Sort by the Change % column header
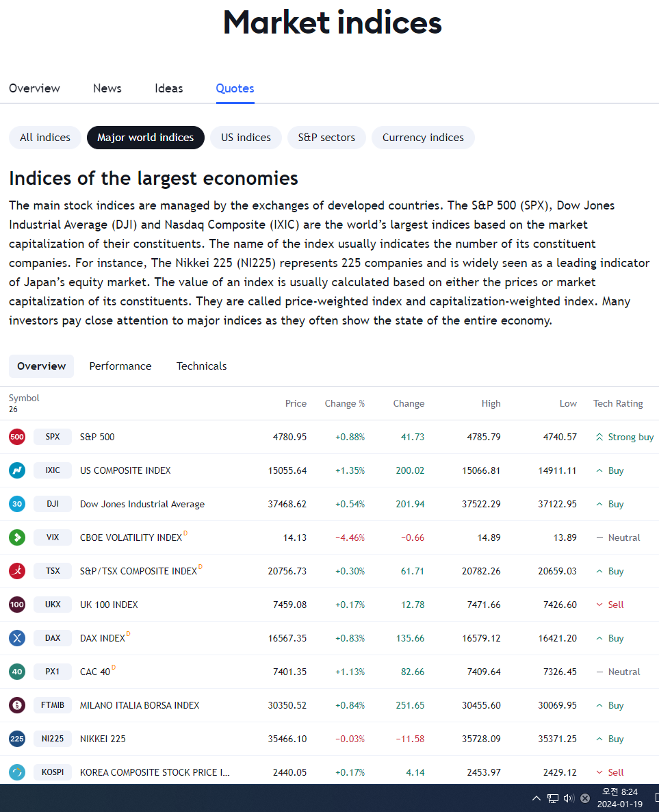 point(345,403)
